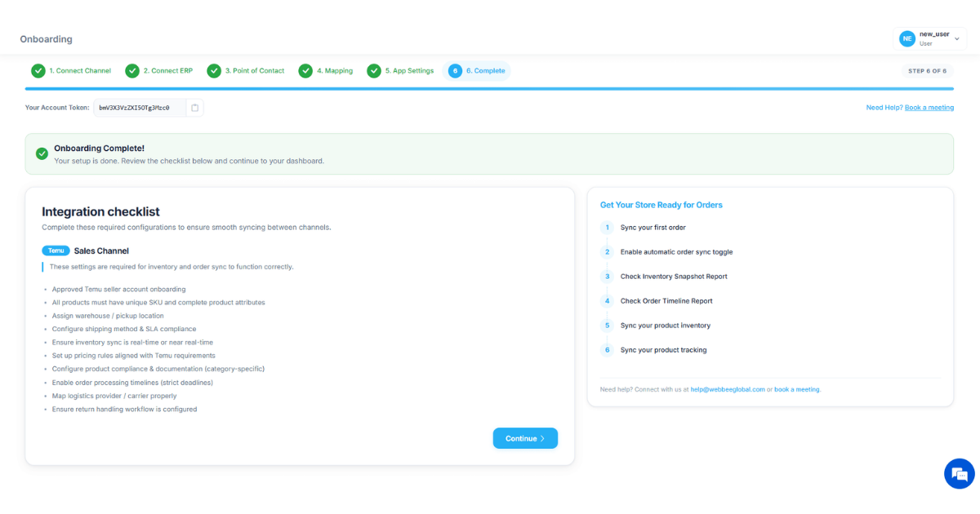
Task: Click the Onboarding Complete green check icon
Action: coord(42,153)
